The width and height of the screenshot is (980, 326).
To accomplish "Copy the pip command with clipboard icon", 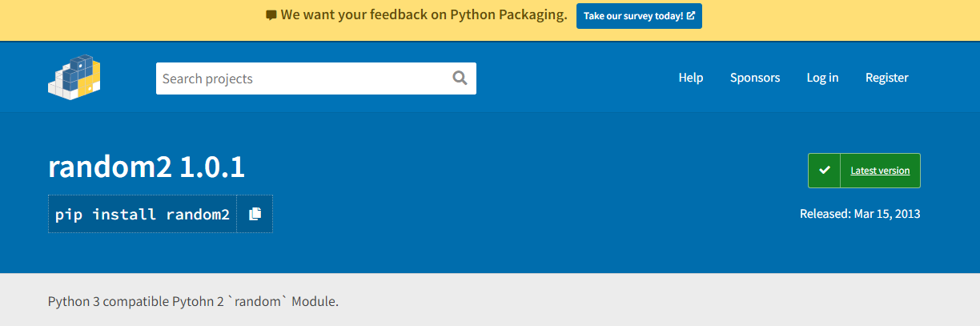I will pos(255,214).
